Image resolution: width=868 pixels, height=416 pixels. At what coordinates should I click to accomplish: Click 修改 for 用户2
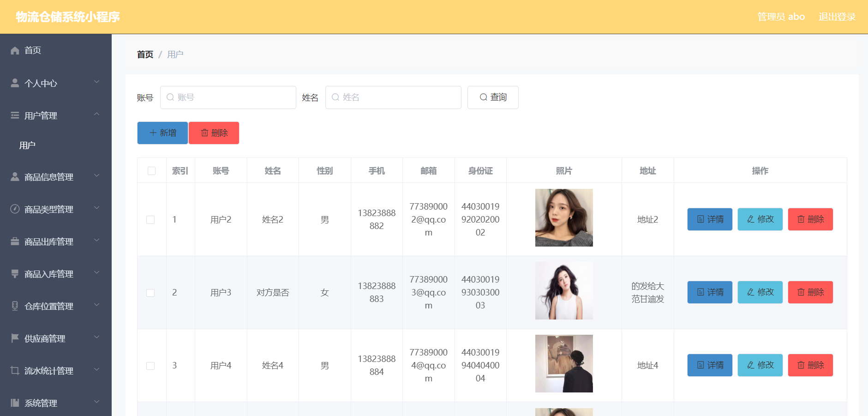tap(760, 219)
